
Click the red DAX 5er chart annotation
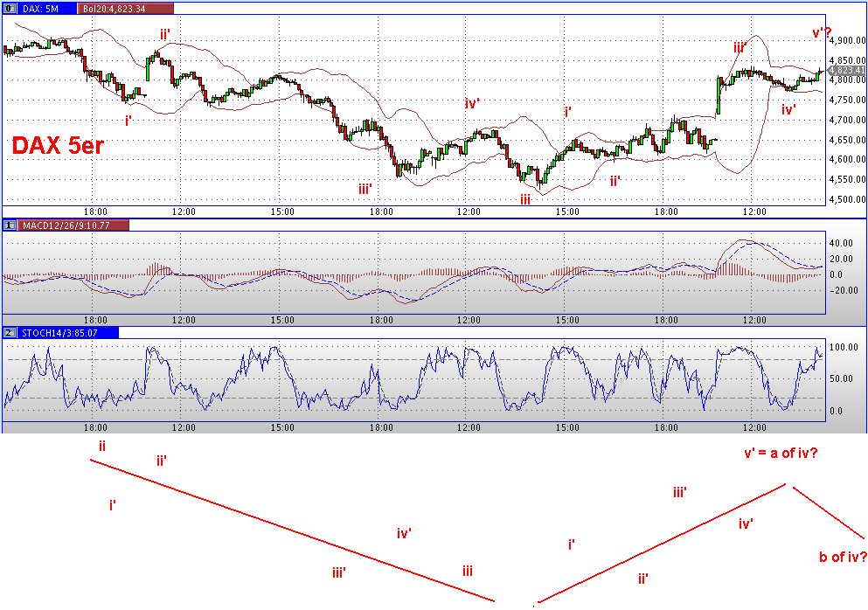[x=58, y=146]
